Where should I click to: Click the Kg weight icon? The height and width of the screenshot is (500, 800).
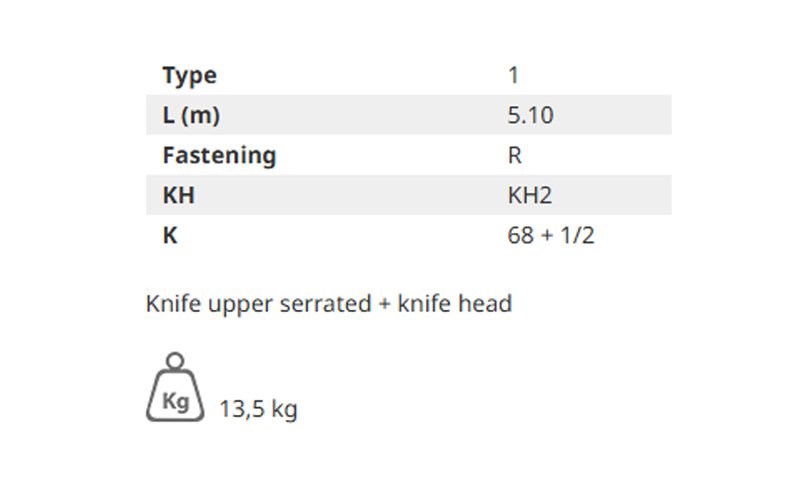tap(175, 387)
